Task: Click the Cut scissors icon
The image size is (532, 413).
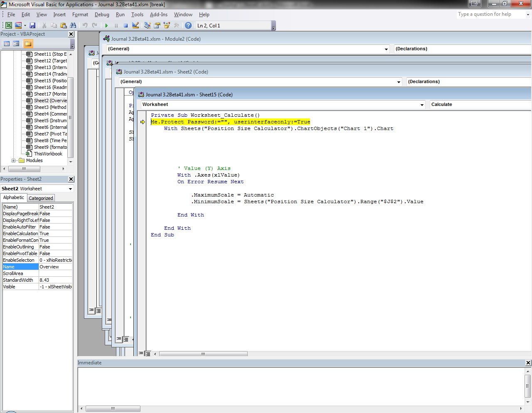Action: coord(44,25)
